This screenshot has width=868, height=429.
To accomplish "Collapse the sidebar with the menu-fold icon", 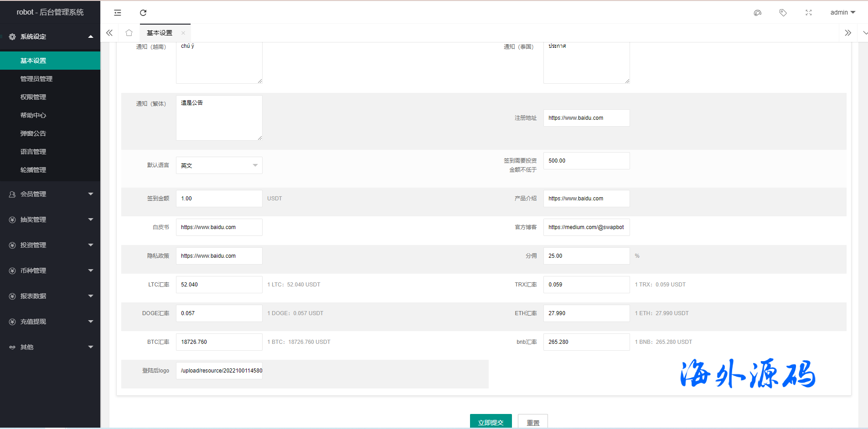I will pos(118,13).
